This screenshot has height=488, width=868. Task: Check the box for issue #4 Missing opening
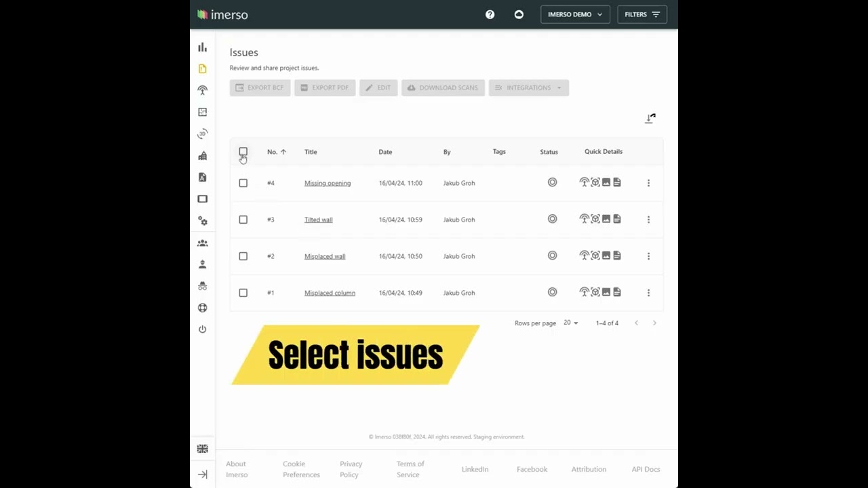pos(243,183)
